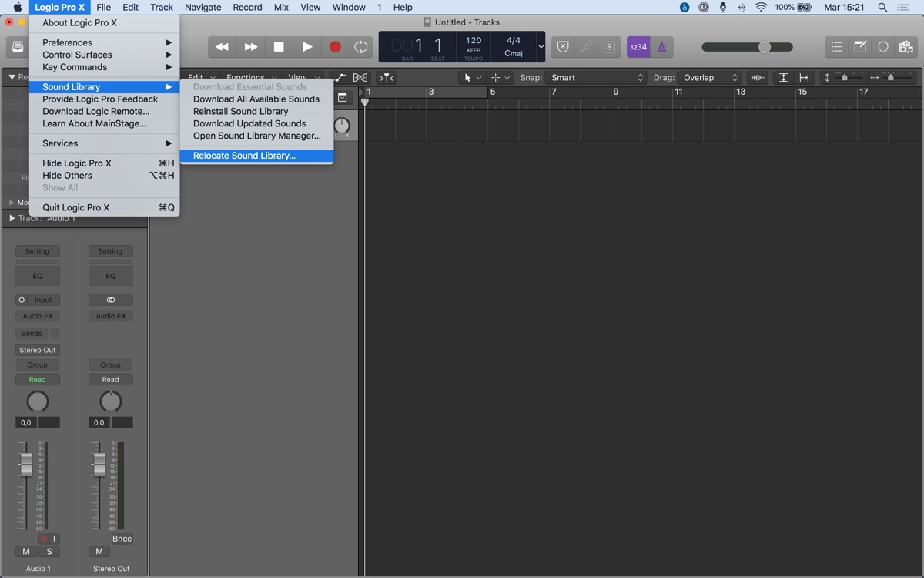Viewport: 924px width, 578px height.
Task: Click the Stop transport button
Action: click(279, 47)
